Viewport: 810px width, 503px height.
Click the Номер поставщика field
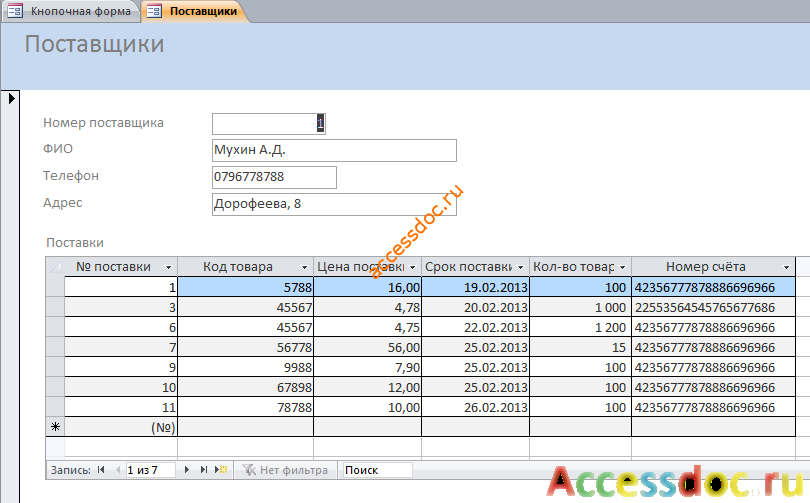point(269,123)
